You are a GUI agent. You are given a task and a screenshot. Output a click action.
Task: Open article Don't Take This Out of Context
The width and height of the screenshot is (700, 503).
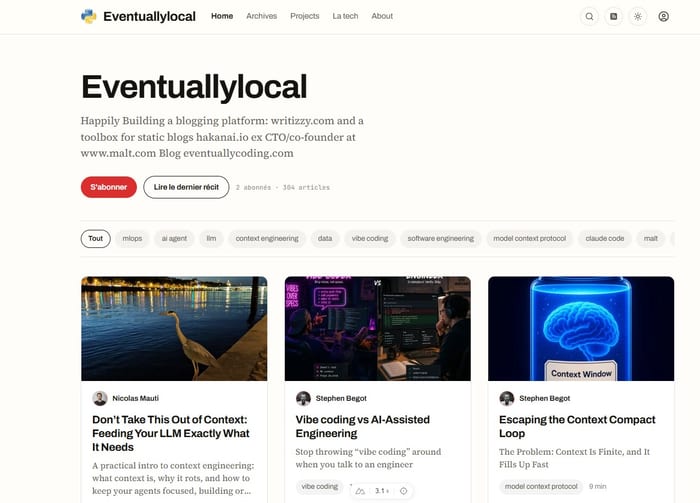point(171,433)
